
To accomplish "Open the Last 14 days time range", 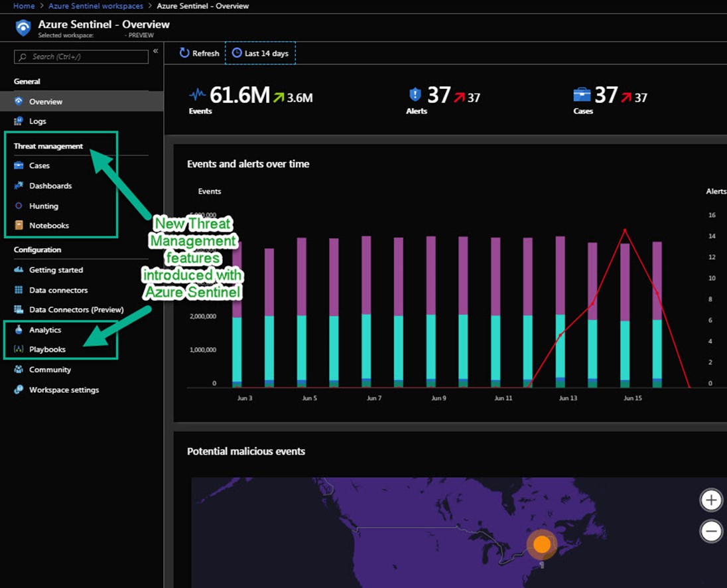I will click(260, 53).
